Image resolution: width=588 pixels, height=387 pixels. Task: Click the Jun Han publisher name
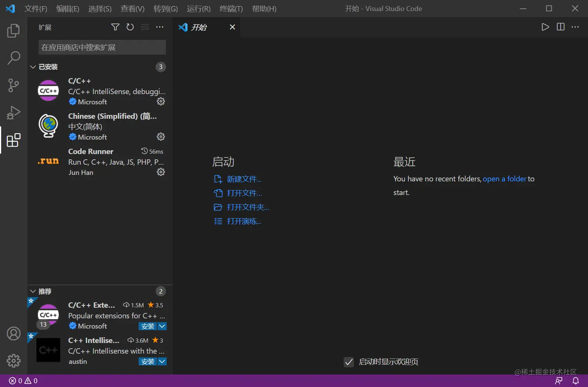[81, 172]
